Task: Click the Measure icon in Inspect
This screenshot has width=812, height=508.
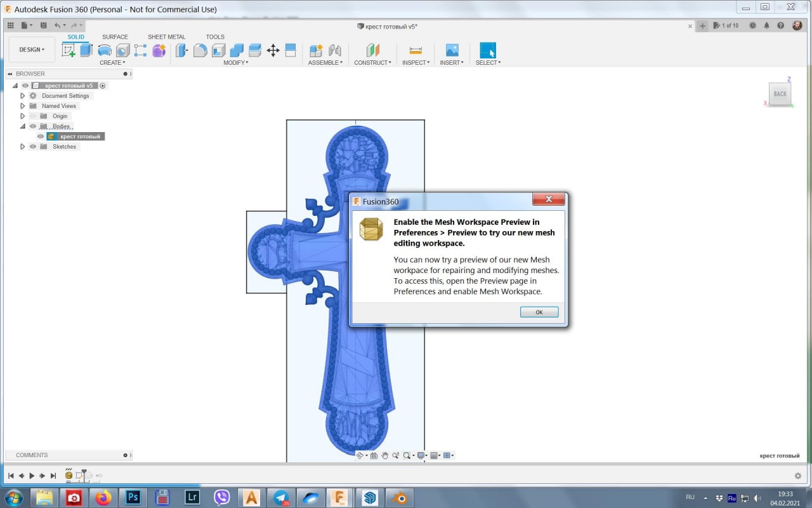Action: (x=416, y=50)
